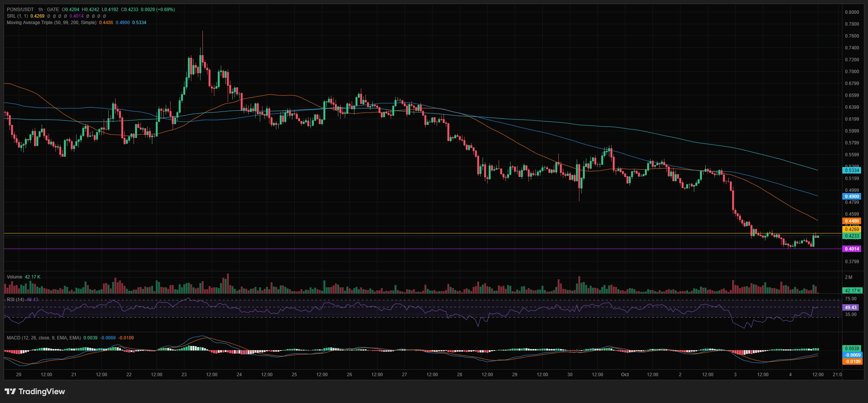Click the C0.4233 close value in header
Image resolution: width=868 pixels, height=403 pixels.
pyautogui.click(x=130, y=10)
